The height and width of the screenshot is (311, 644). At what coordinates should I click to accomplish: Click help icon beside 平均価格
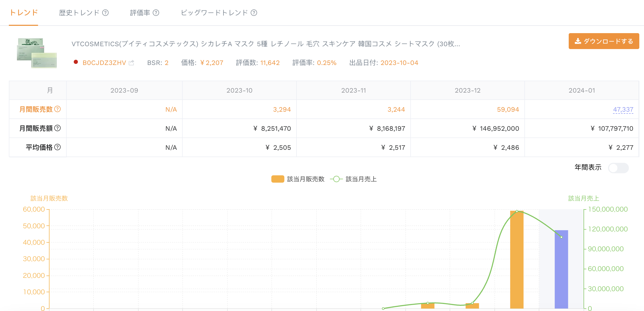coord(58,147)
